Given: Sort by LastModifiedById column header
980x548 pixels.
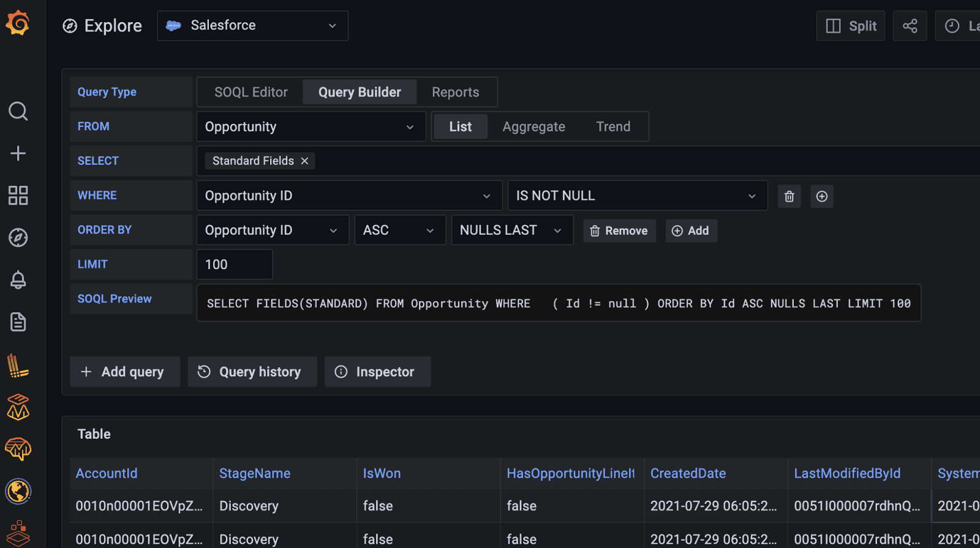Looking at the screenshot, I should (x=847, y=473).
